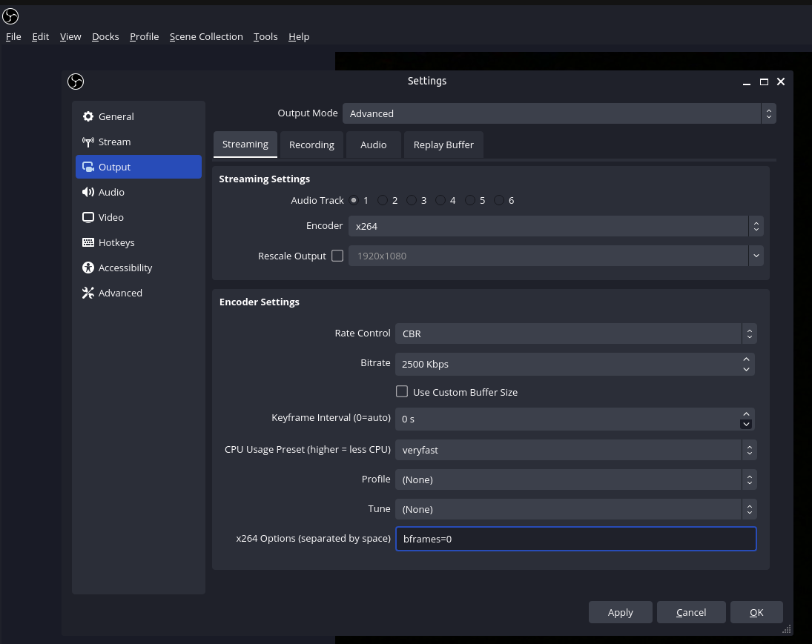Select Audio Track 3 radio button
The width and height of the screenshot is (812, 644).
[412, 200]
